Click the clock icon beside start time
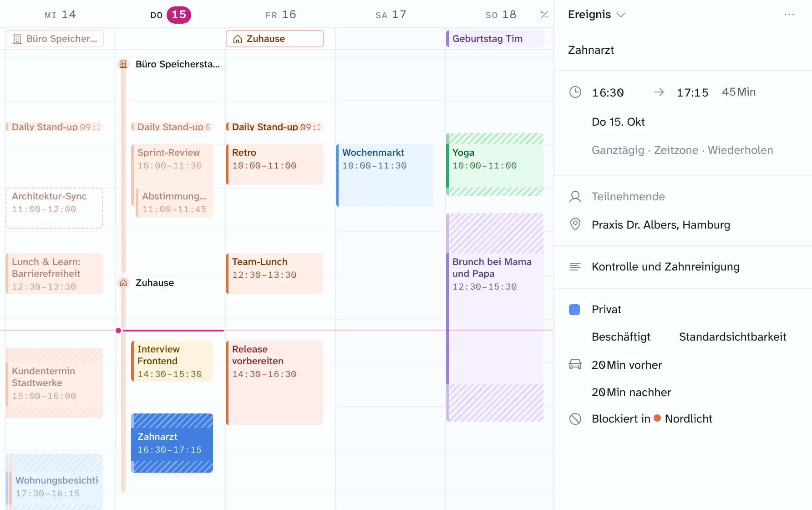This screenshot has width=812, height=510. click(575, 92)
